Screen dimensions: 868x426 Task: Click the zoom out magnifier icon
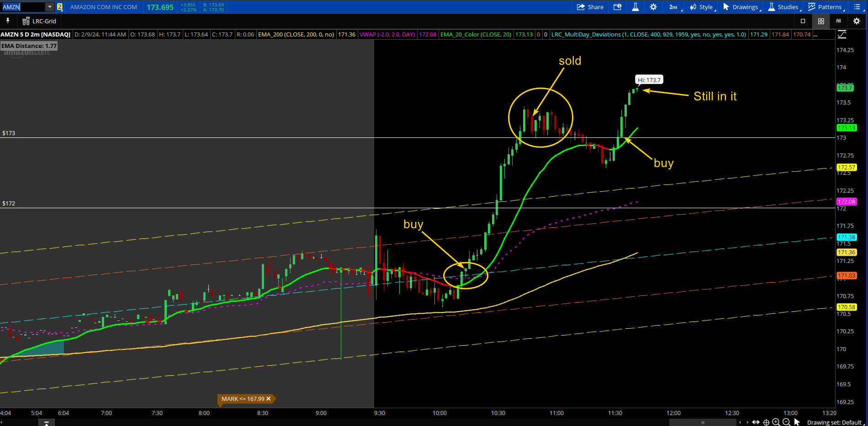pos(786,422)
